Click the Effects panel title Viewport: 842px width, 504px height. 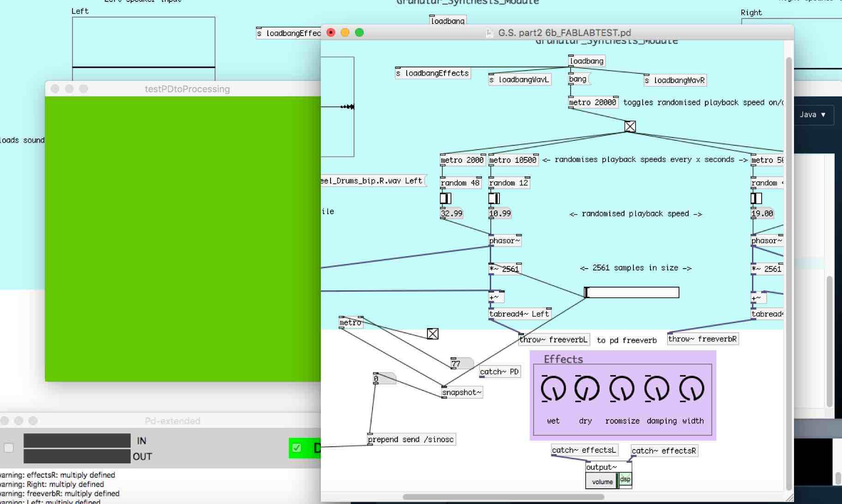tap(563, 359)
